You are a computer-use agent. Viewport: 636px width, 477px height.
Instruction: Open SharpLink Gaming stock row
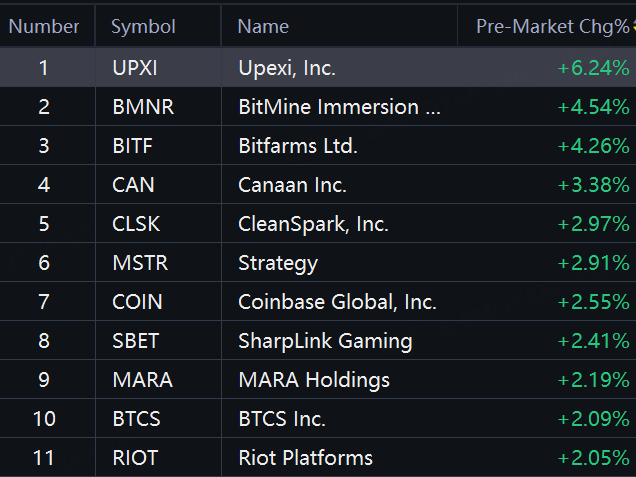pos(318,341)
